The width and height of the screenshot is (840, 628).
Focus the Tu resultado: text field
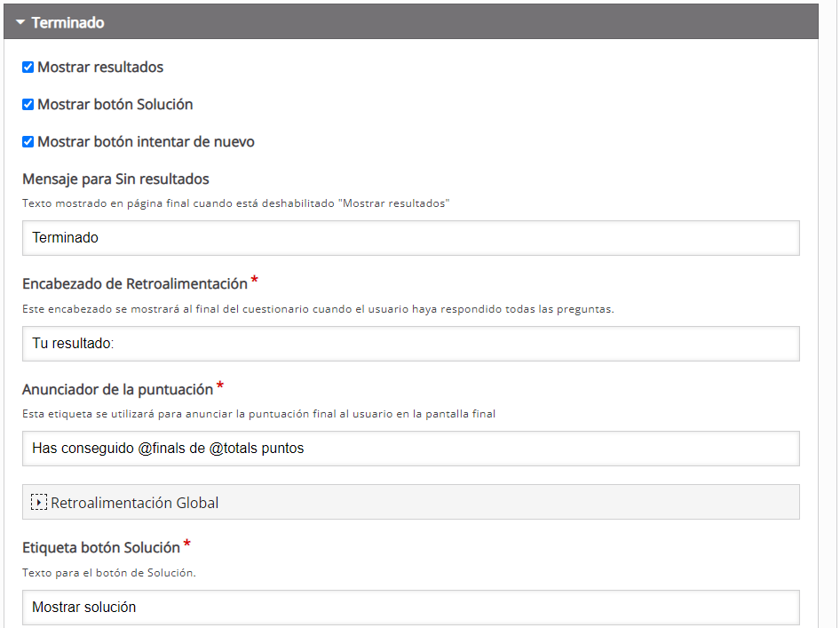click(411, 344)
